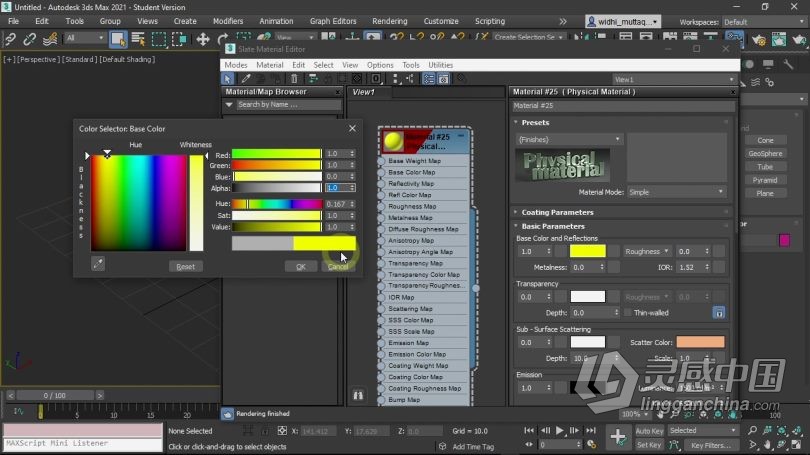Click the Bind to Space Warp icon
This screenshot has width=810, height=455.
point(50,39)
